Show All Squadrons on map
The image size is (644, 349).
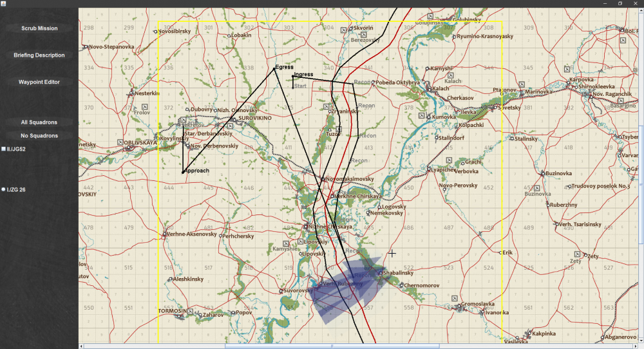(x=39, y=122)
